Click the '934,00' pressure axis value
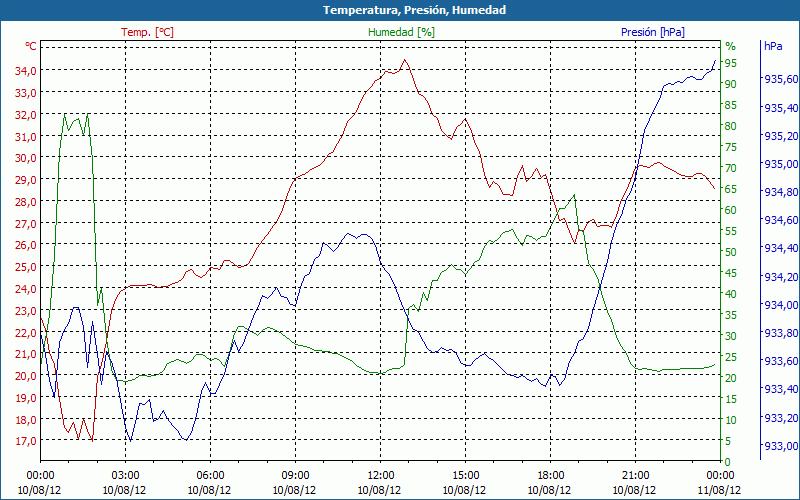Image resolution: width=800 pixels, height=500 pixels. point(781,305)
